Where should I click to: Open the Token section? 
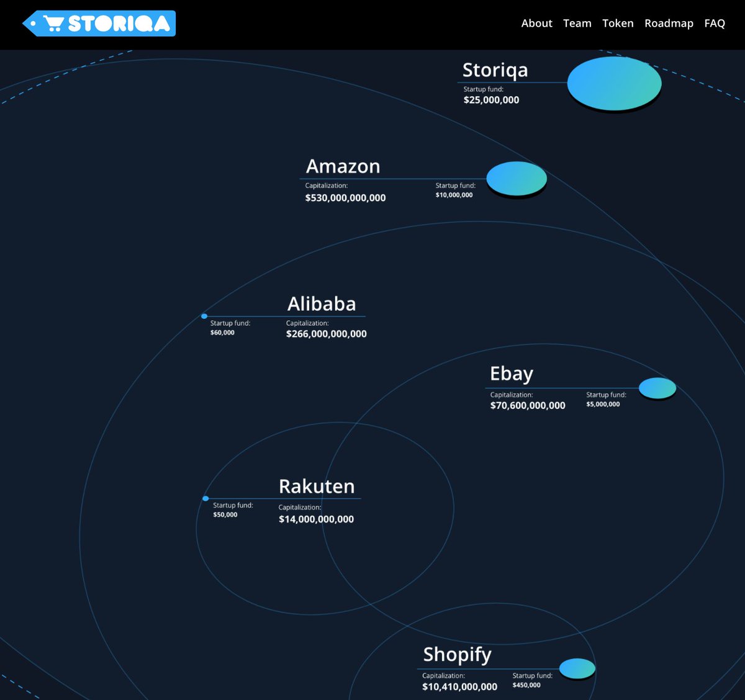tap(618, 23)
